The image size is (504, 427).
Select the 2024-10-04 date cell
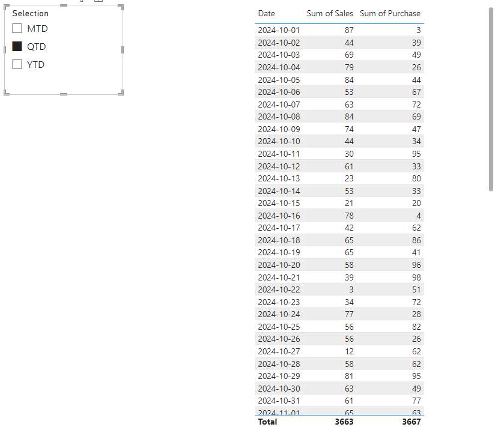[279, 67]
